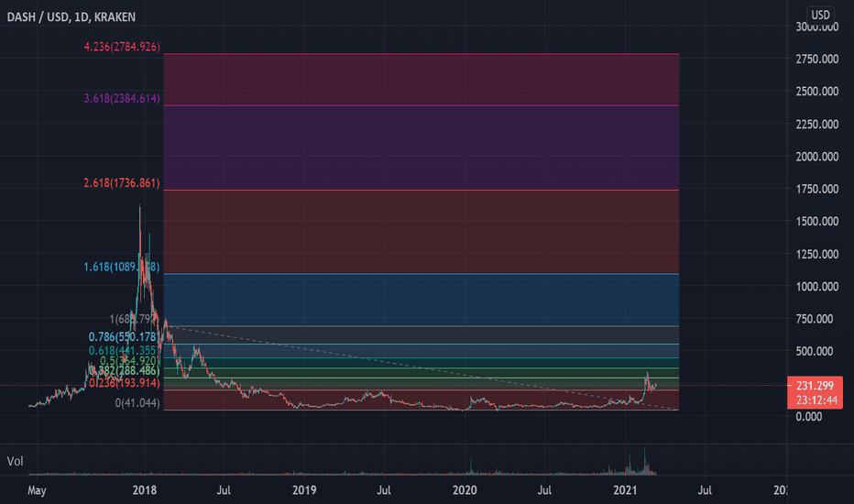854x504 pixels.
Task: Click the May label on time axis
Action: (37, 490)
